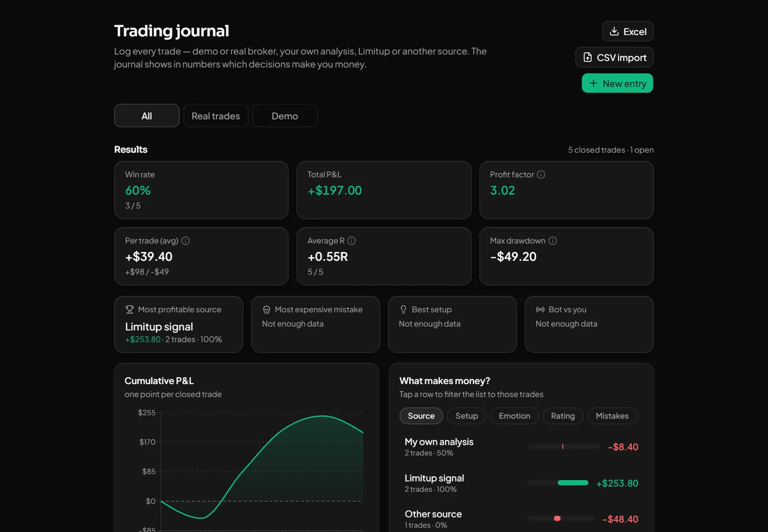Click the Trading journal heading
The image size is (768, 532).
172,31
